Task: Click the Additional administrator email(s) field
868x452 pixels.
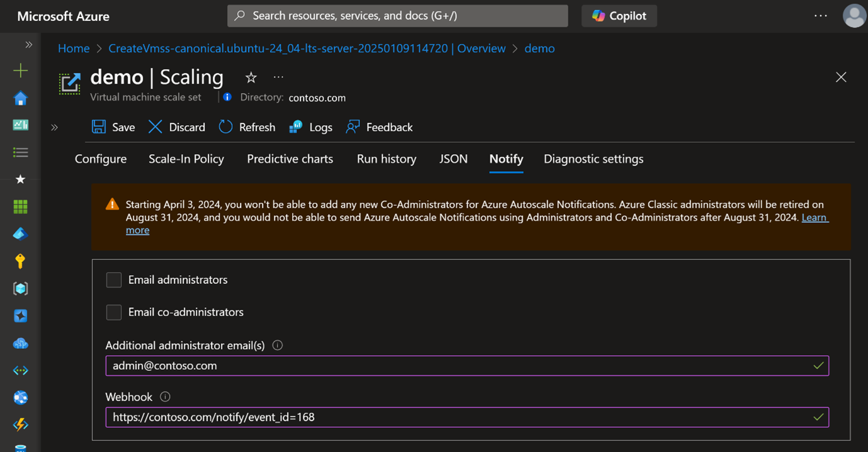Action: click(459, 366)
